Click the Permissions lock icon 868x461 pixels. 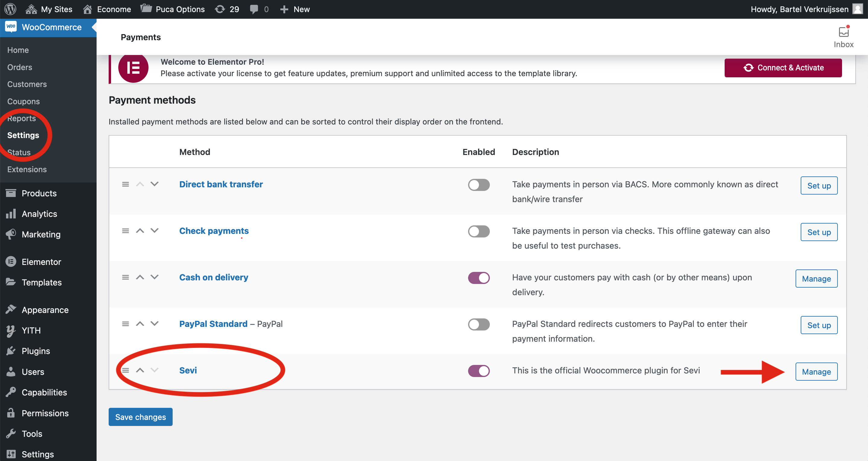click(11, 413)
